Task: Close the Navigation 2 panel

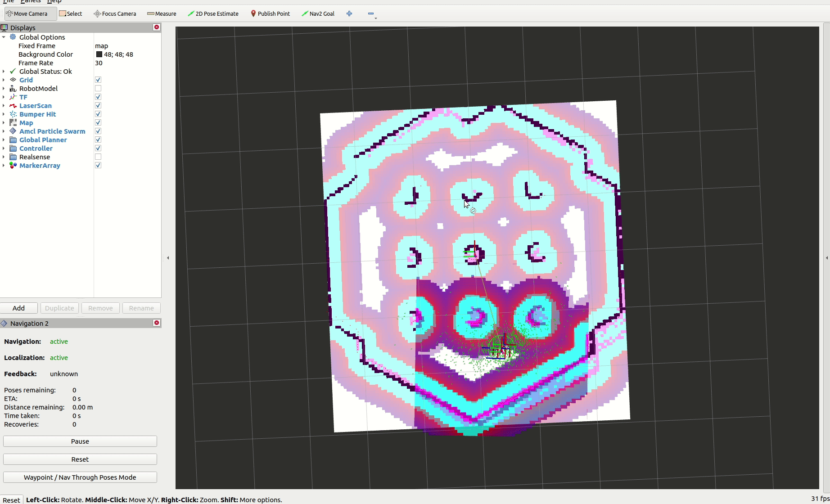Action: (157, 323)
